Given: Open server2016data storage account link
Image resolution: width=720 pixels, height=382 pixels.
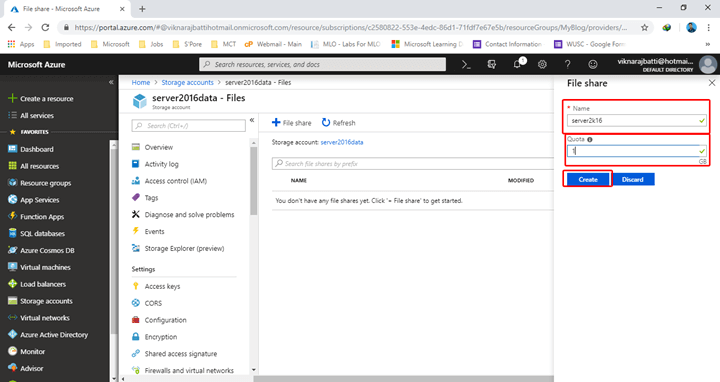Looking at the screenshot, I should click(342, 142).
